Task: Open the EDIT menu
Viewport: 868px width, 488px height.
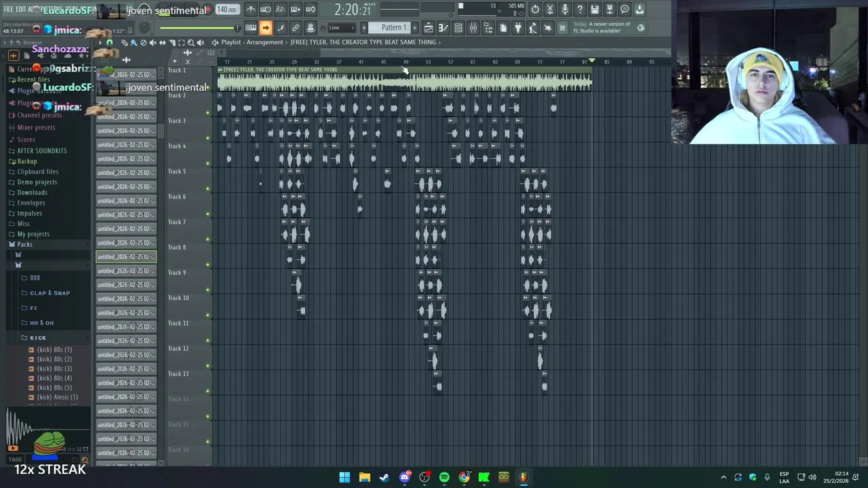Action: (x=20, y=9)
